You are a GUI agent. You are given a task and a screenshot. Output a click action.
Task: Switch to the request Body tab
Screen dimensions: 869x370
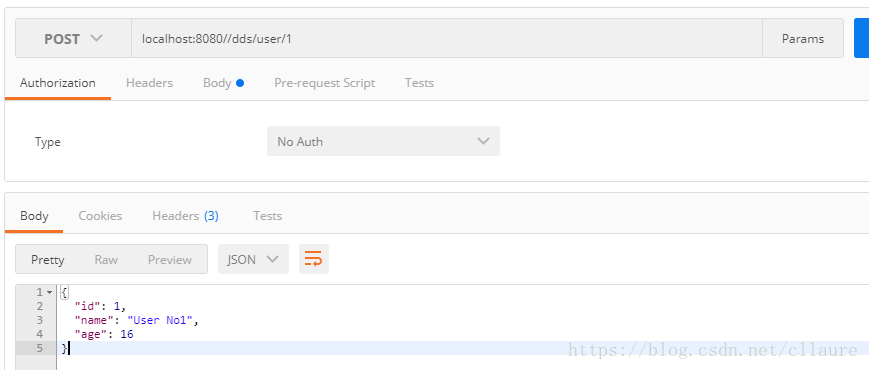223,83
